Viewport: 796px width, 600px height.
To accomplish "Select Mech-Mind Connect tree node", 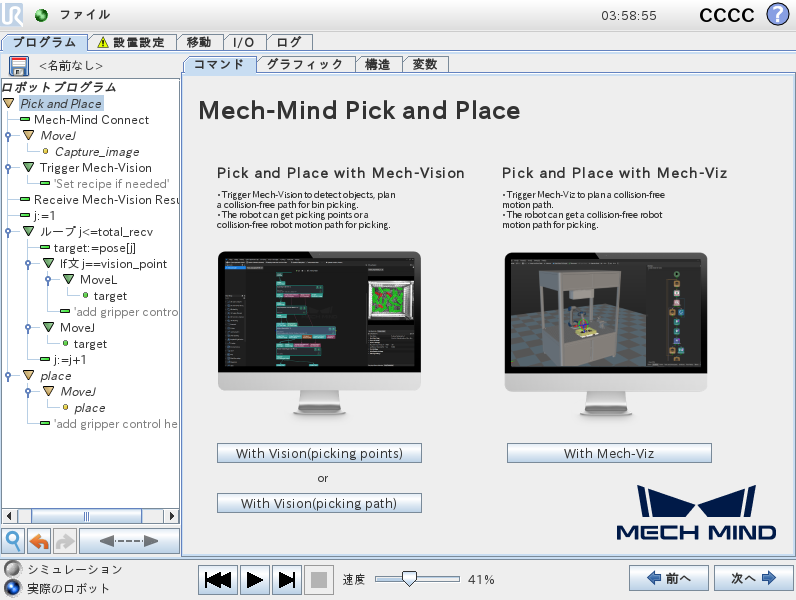I will 91,120.
